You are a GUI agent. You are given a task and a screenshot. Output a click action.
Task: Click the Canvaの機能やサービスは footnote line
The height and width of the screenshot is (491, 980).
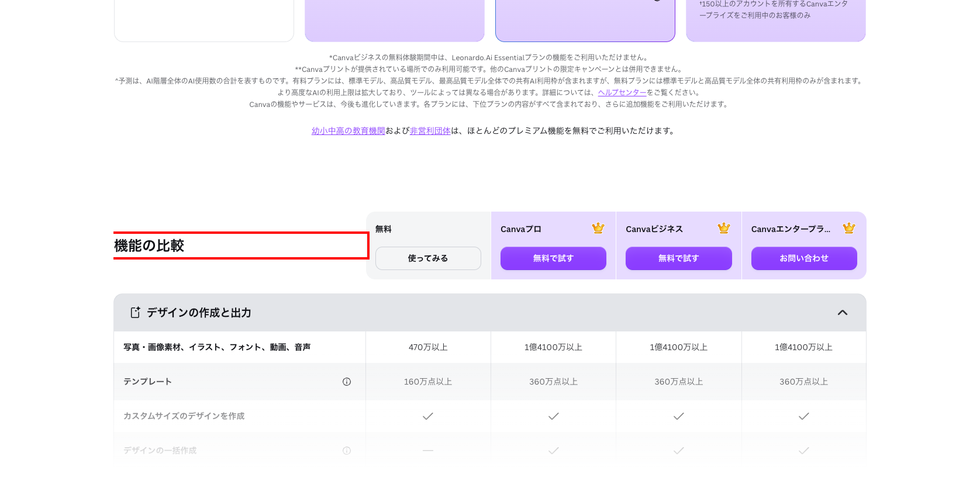(490, 104)
